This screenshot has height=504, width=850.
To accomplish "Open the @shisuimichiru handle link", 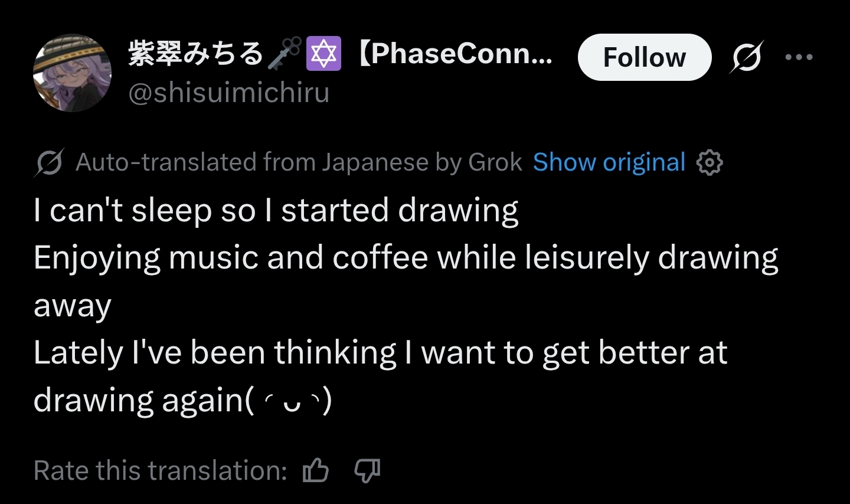I will pos(228,93).
